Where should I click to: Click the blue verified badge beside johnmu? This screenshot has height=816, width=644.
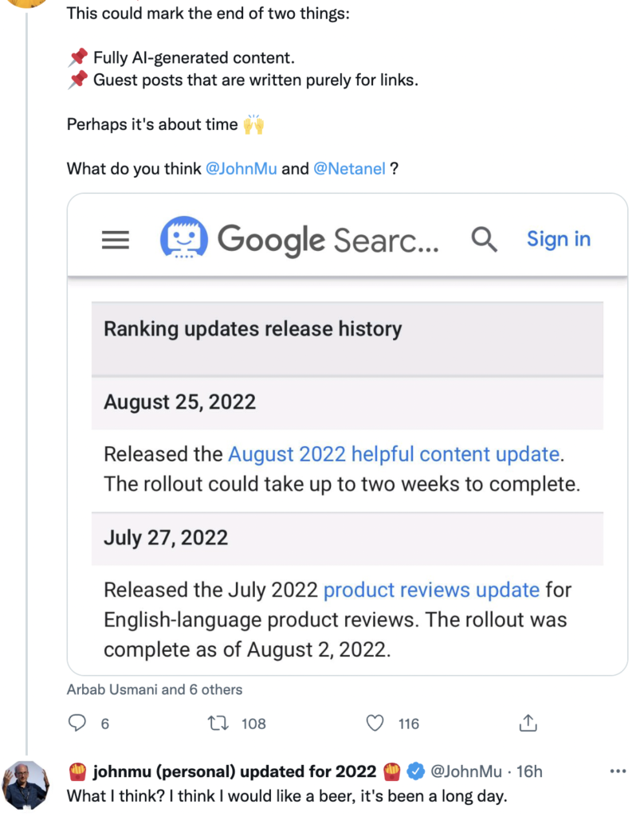pyautogui.click(x=415, y=771)
